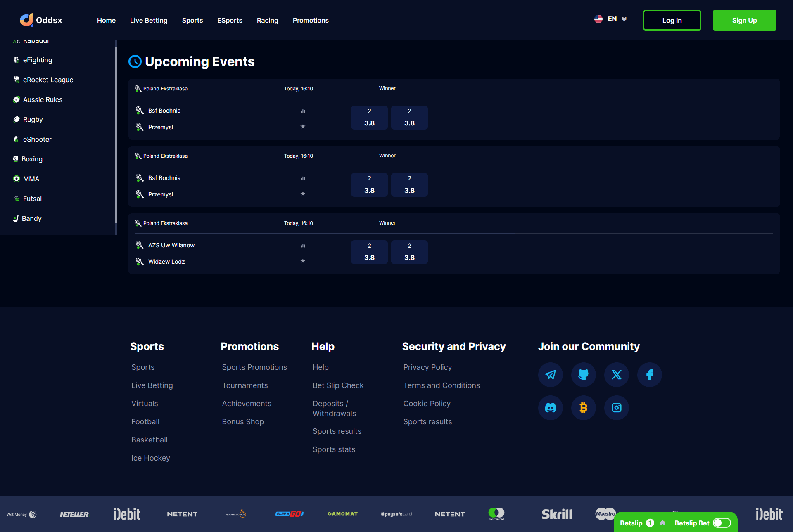Click the Oddsx logo

click(41, 20)
